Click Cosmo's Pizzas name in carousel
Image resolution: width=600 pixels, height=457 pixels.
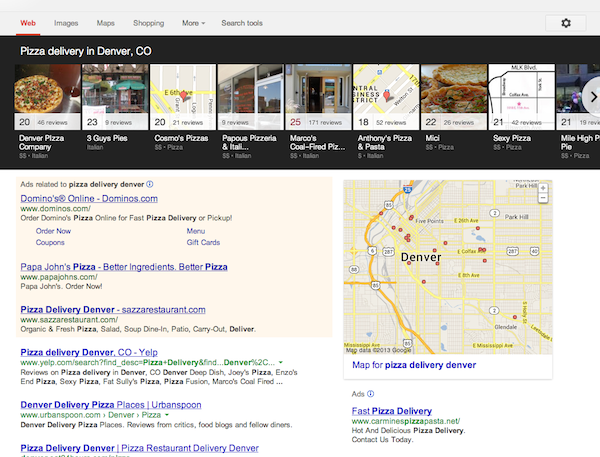pyautogui.click(x=181, y=138)
